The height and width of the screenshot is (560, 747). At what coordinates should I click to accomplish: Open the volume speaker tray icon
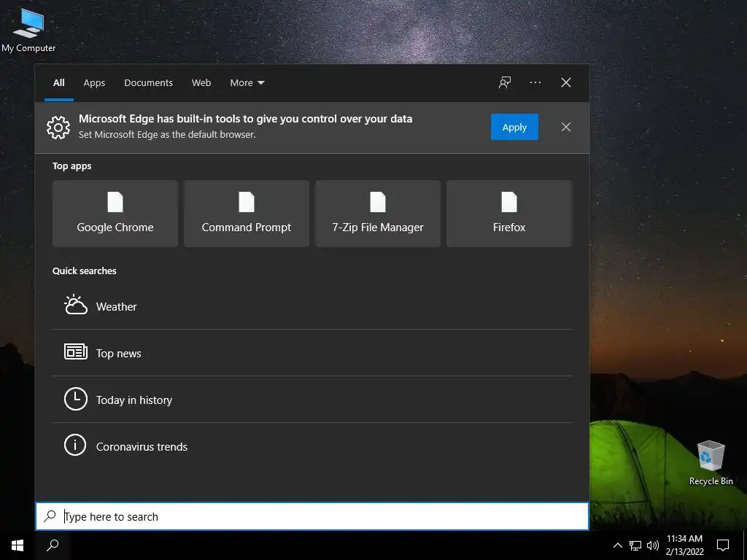coord(653,545)
